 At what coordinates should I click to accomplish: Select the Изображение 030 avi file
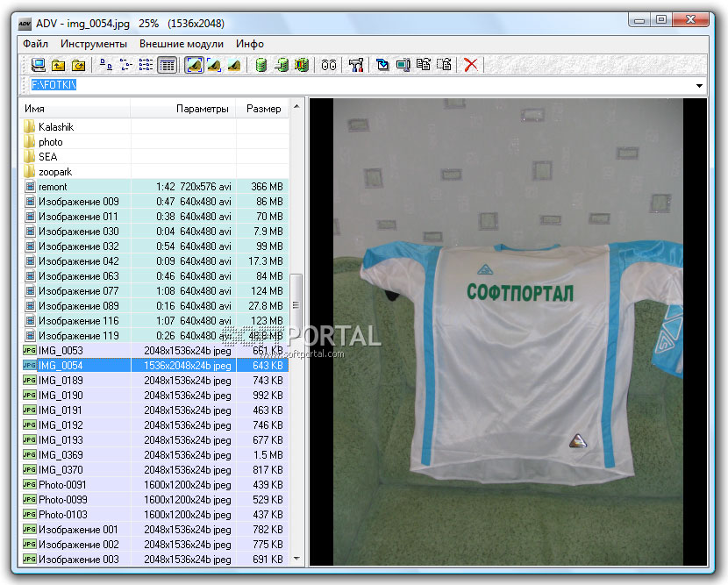click(154, 232)
